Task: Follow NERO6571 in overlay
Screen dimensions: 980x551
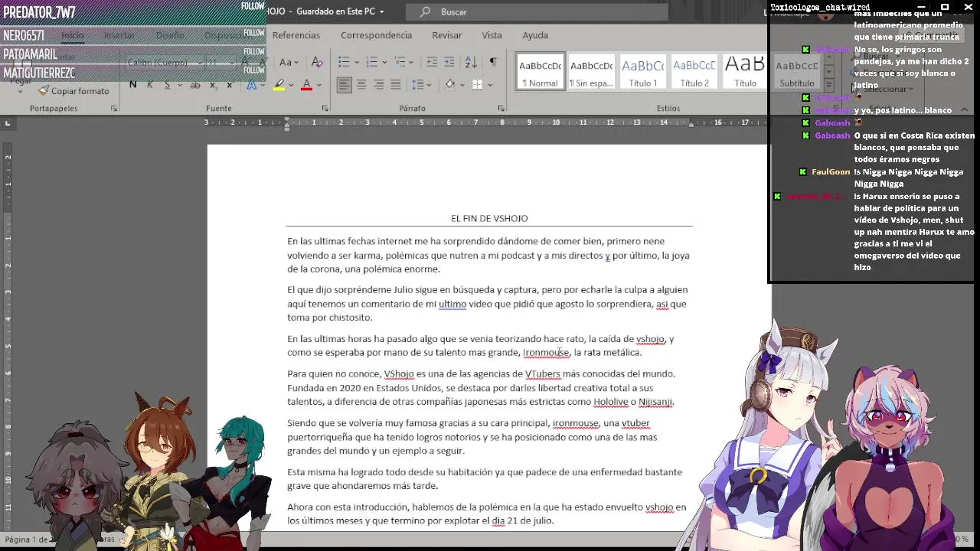Action: [253, 33]
